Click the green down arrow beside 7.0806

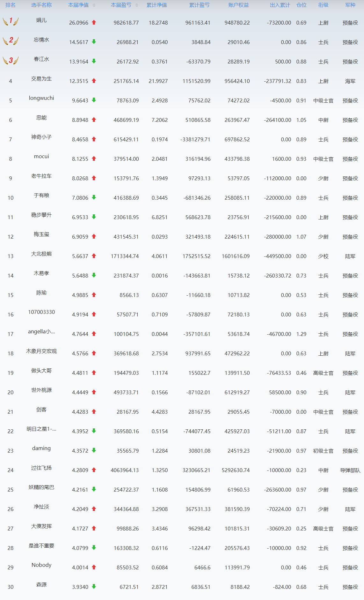tap(94, 197)
